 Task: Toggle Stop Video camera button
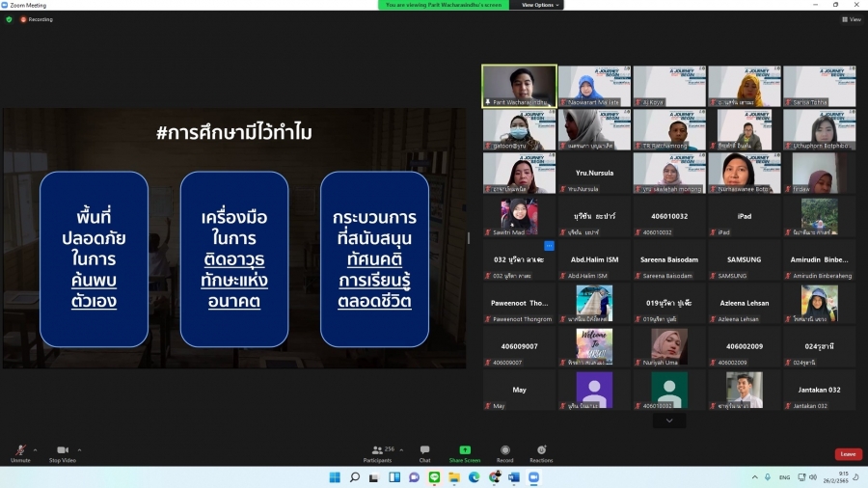click(x=63, y=452)
